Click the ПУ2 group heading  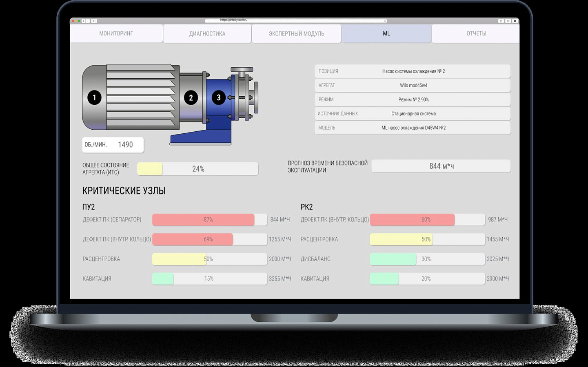[89, 207]
